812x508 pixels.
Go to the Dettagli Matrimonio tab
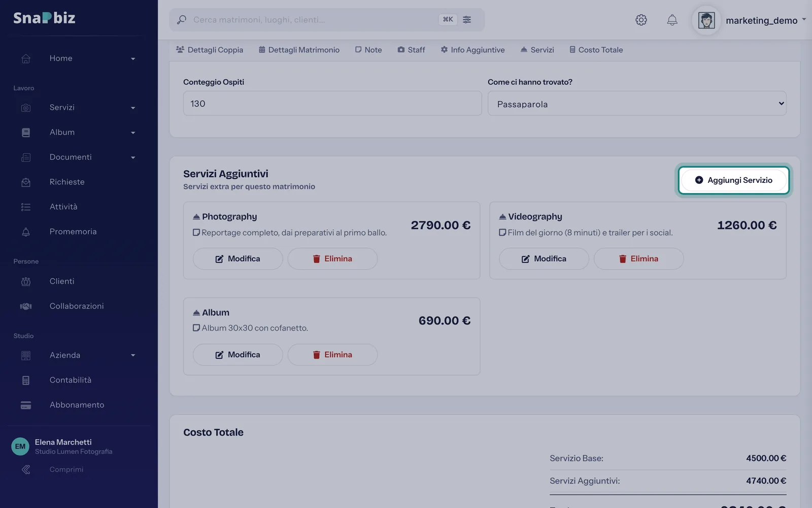[x=299, y=50]
